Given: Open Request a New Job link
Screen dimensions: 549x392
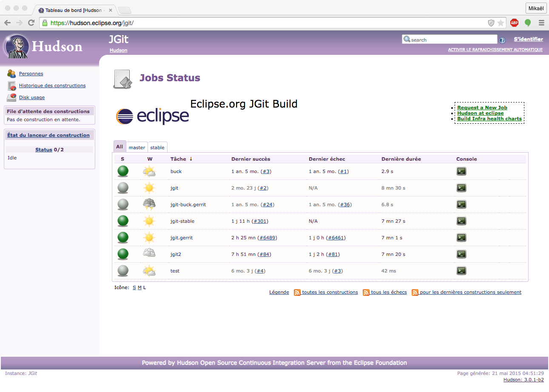Looking at the screenshot, I should click(x=482, y=108).
